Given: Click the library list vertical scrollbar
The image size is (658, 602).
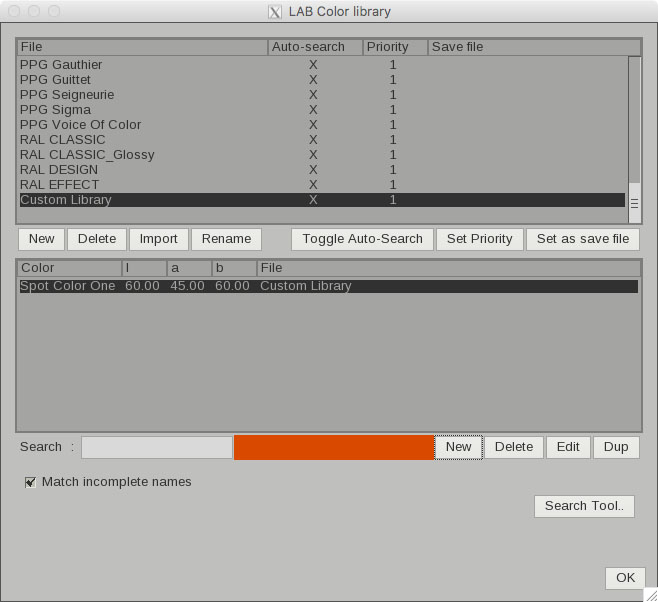Looking at the screenshot, I should click(x=634, y=130).
